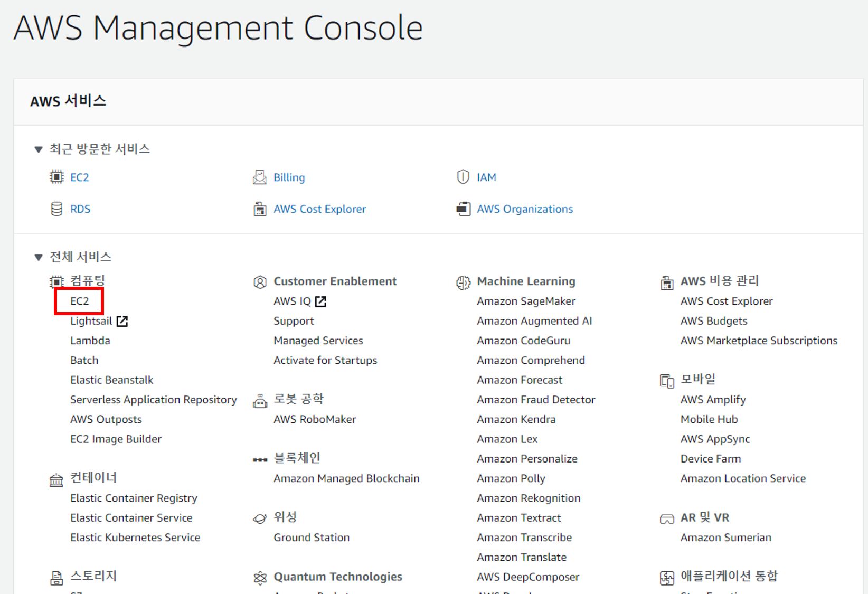Collapse the 전체 서비스 section
Viewport: 868px width, 594px height.
click(x=38, y=257)
